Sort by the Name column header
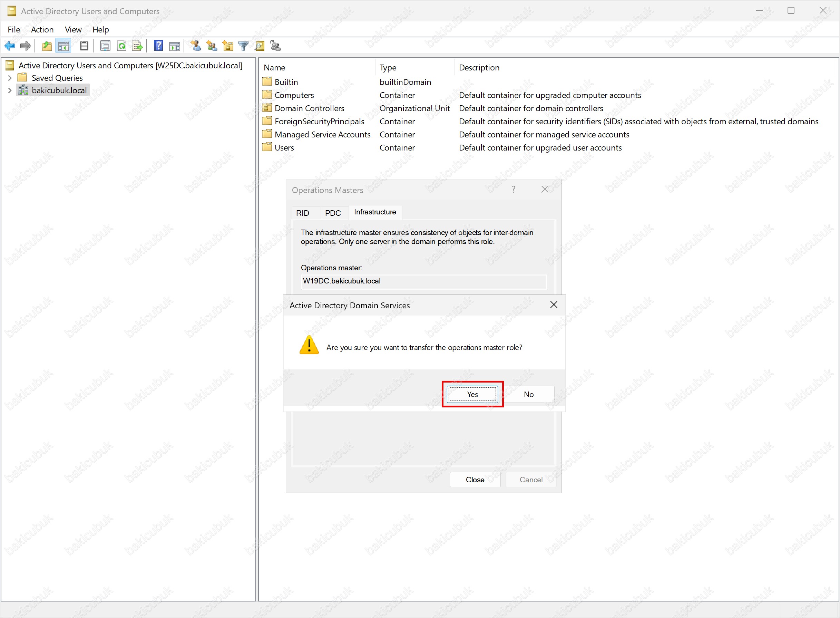The height and width of the screenshot is (618, 840). (317, 67)
